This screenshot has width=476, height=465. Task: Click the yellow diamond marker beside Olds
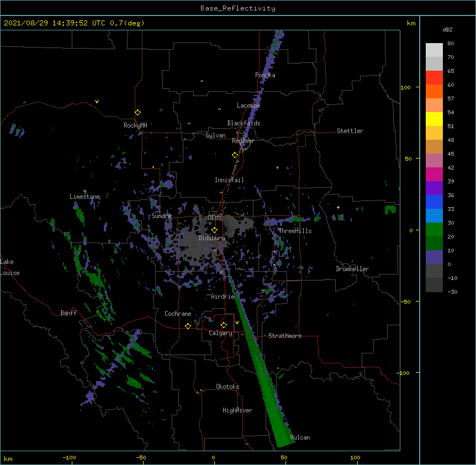214,230
